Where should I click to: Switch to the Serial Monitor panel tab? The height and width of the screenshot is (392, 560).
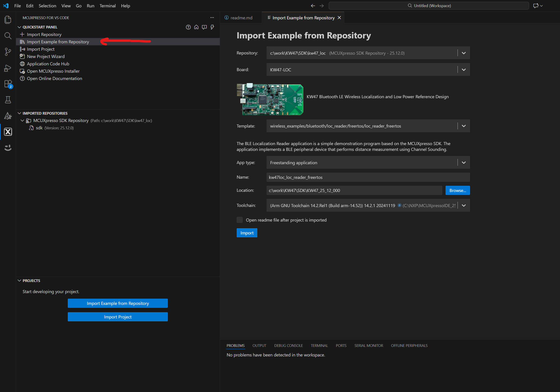(x=368, y=345)
